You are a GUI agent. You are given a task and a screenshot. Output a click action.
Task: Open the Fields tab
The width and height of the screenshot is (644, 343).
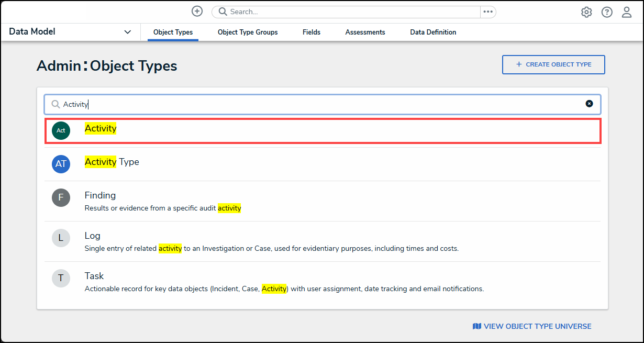pyautogui.click(x=312, y=32)
